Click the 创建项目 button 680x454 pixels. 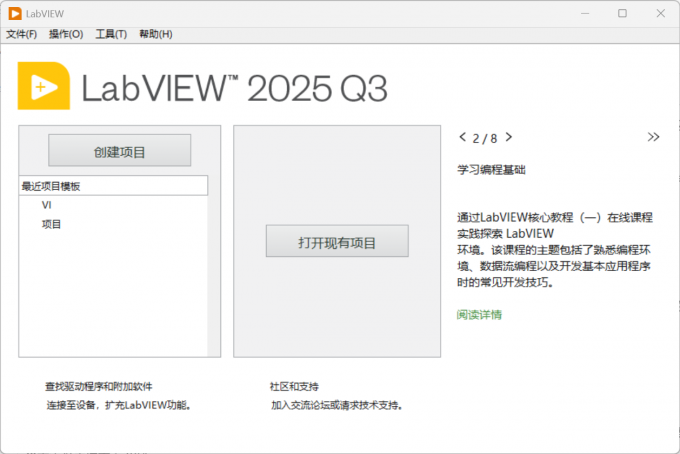click(120, 150)
